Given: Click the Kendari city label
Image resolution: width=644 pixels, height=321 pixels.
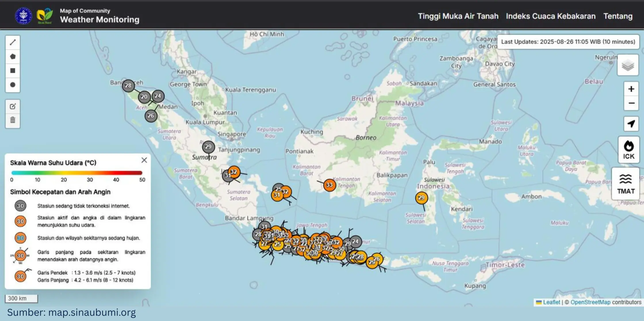Looking at the screenshot, I should tap(462, 209).
